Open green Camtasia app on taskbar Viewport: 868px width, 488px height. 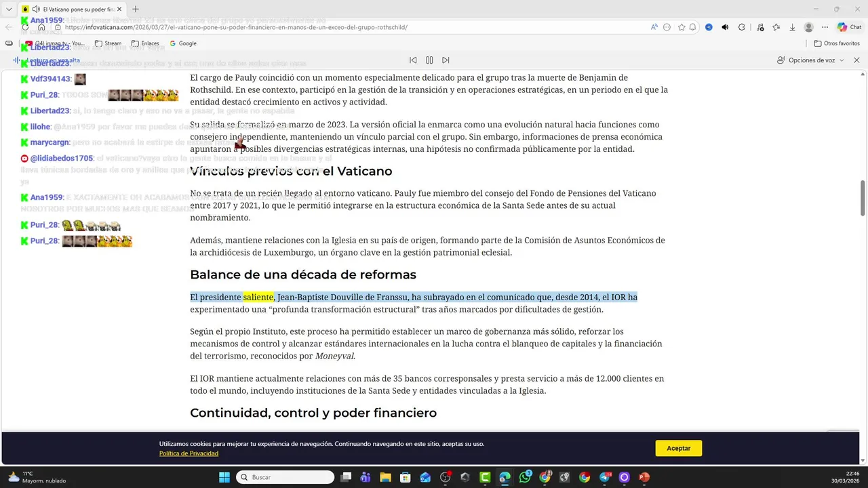point(485,477)
